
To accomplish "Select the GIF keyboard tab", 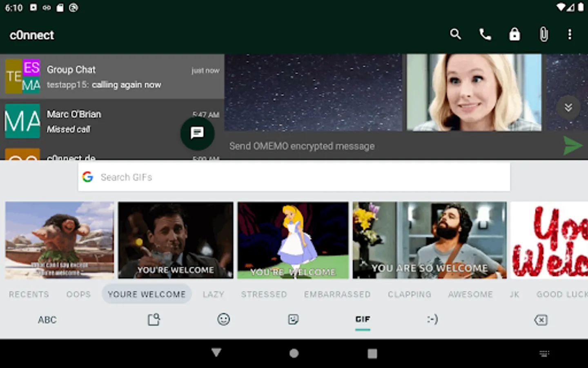I will (x=363, y=319).
